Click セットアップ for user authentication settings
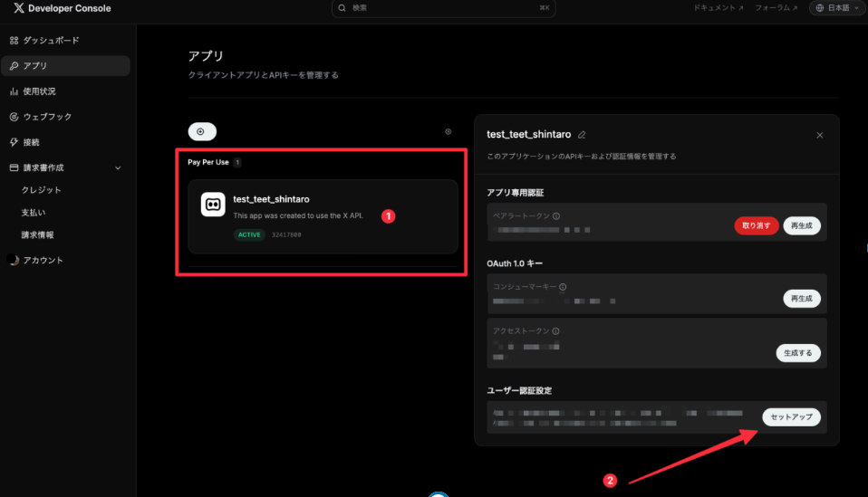Screen dimensions: 868x497 pos(791,417)
